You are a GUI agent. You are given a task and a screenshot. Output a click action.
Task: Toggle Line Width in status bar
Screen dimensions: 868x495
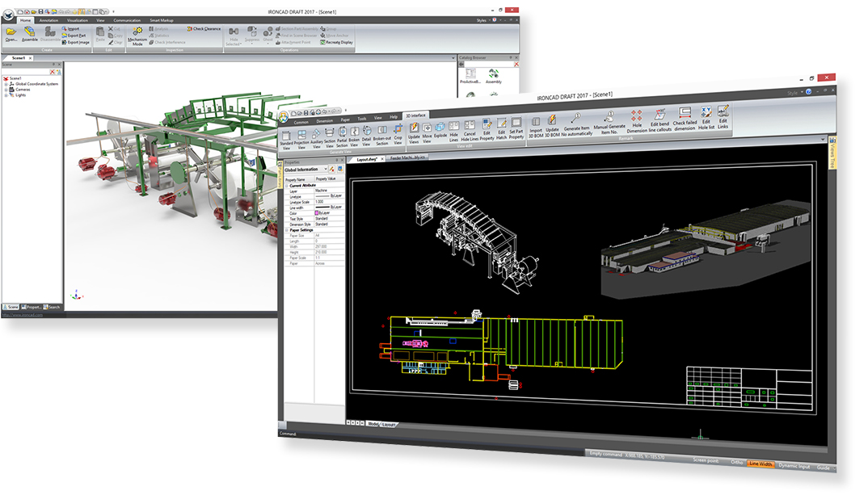pos(761,464)
